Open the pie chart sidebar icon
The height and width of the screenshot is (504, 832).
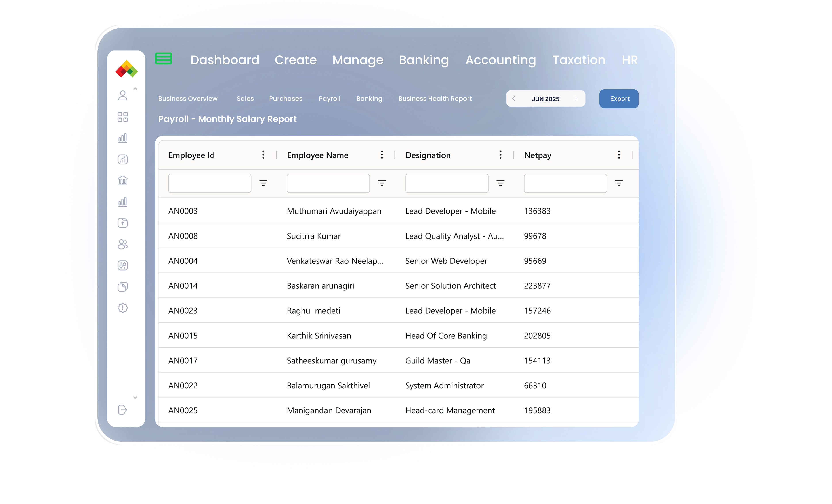(123, 287)
